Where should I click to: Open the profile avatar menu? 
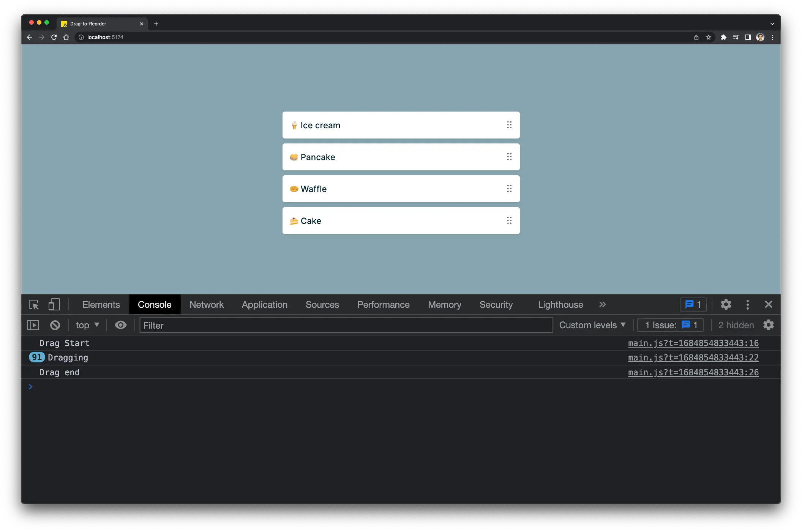pyautogui.click(x=760, y=37)
